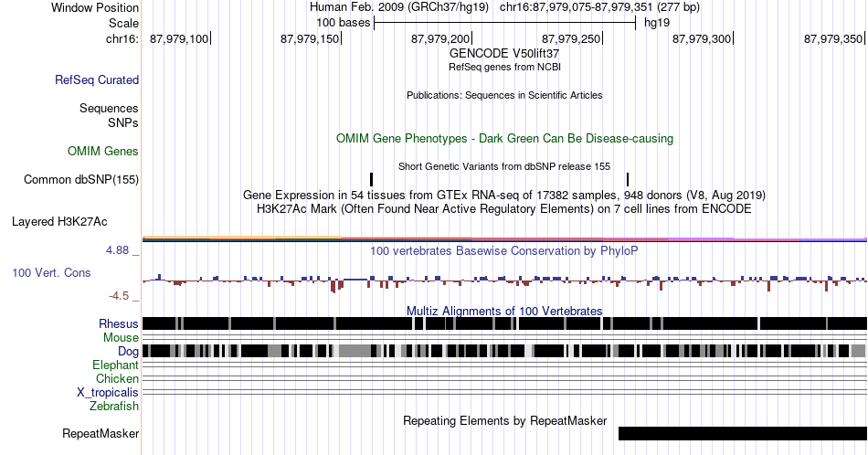This screenshot has width=868, height=455.
Task: Click the 87,979,100 ruler position
Action: (x=180, y=38)
